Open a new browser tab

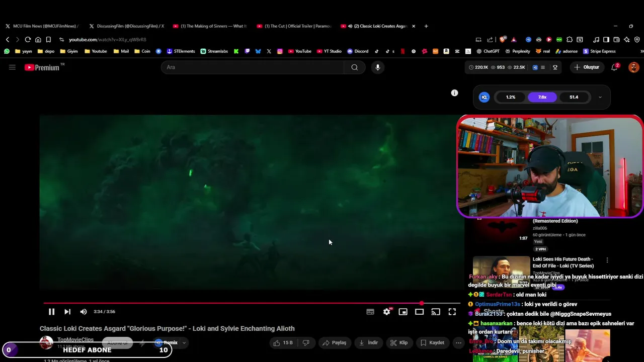coord(426,26)
